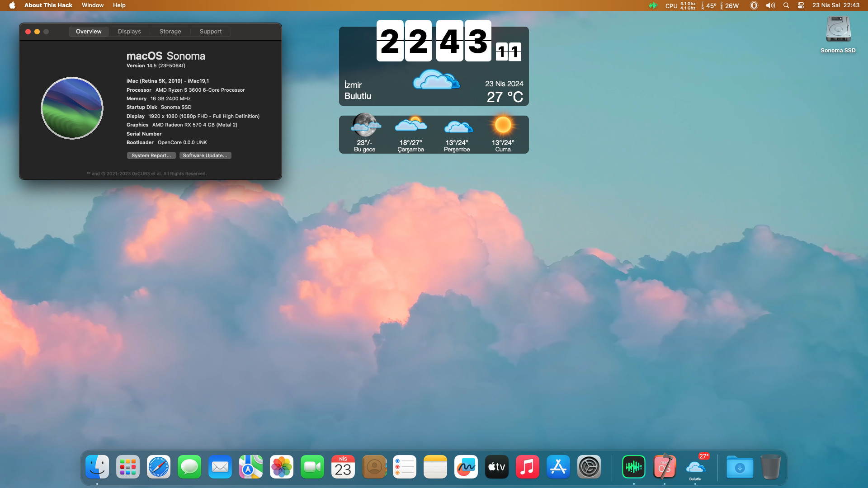Open the App Store icon

pos(558,467)
